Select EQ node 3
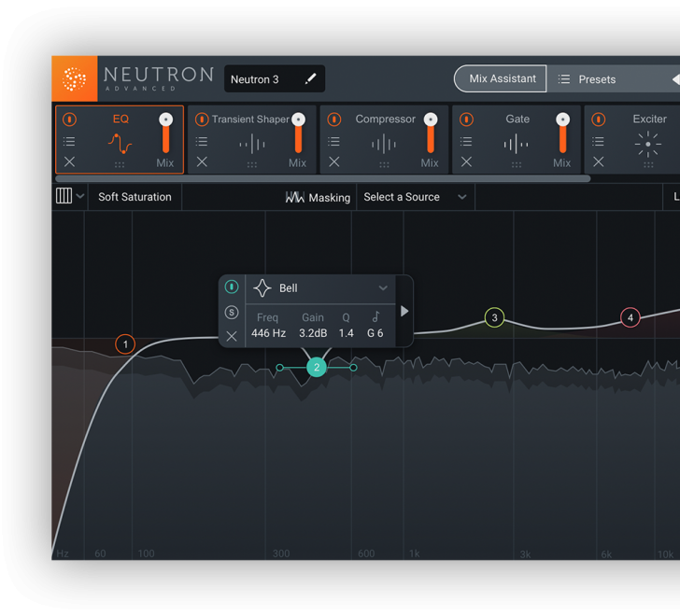Image resolution: width=680 pixels, height=616 pixels. point(494,317)
